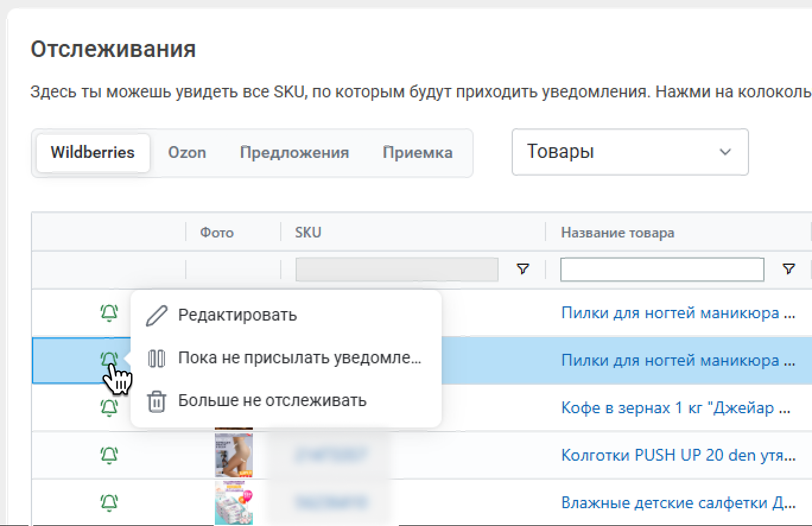Select Пока не присылать уведомления option
Screen dimensions: 812x526
coord(299,358)
